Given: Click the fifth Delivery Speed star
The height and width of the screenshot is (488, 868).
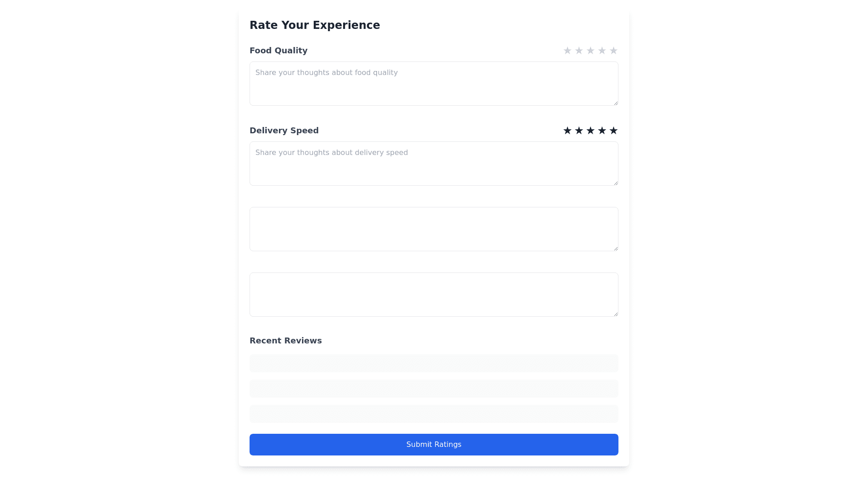Looking at the screenshot, I should coord(613,131).
